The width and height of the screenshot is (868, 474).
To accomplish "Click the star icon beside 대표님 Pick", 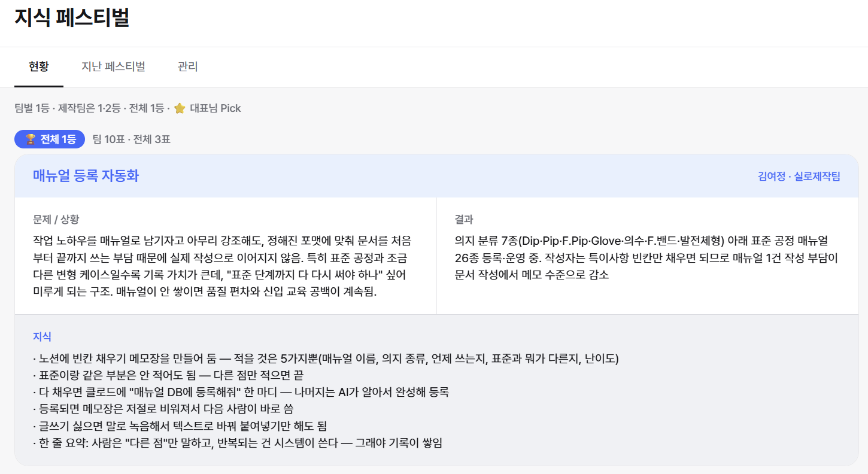I will point(180,108).
